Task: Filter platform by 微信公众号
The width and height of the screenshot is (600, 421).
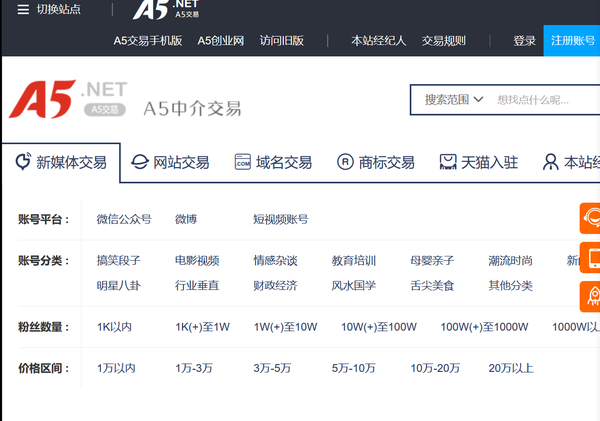Action: (124, 219)
